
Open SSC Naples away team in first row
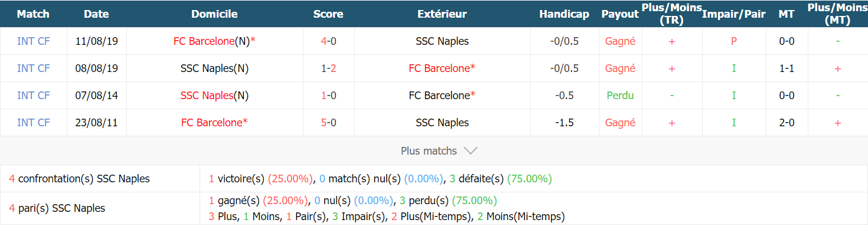[442, 41]
